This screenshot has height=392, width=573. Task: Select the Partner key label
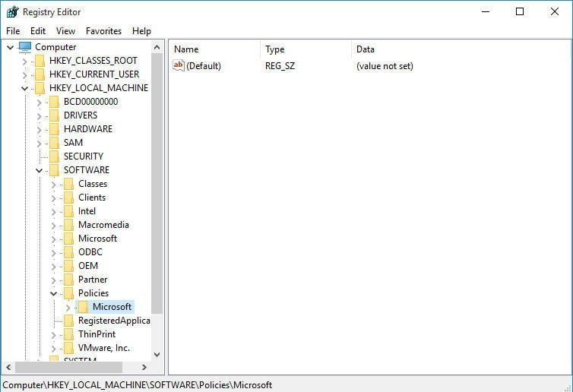(x=93, y=280)
